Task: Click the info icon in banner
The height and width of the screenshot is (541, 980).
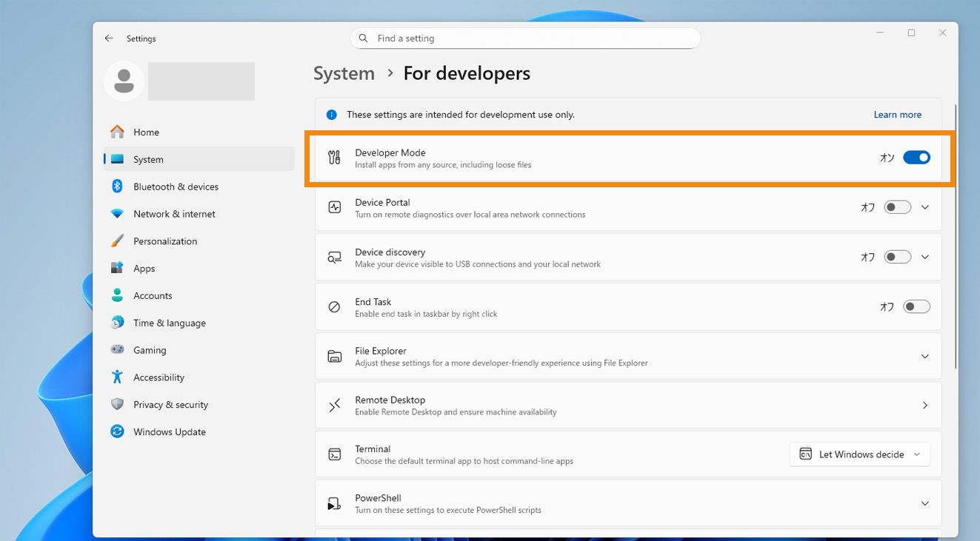Action: tap(332, 115)
